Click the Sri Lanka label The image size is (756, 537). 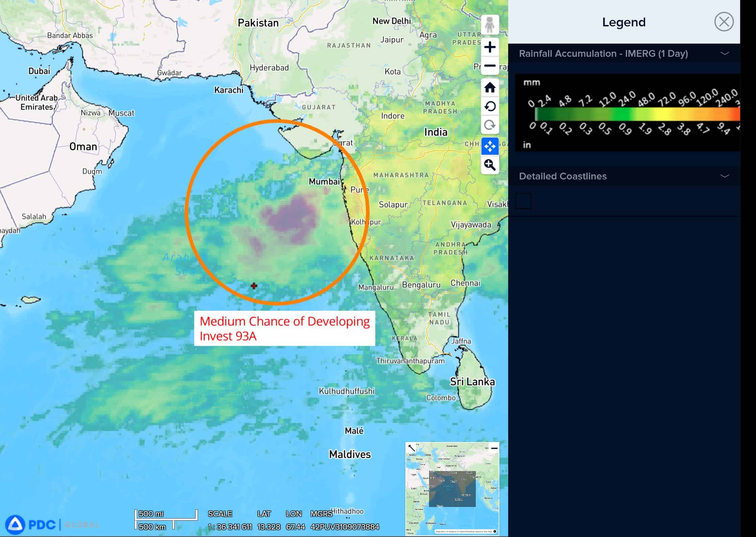[x=472, y=382]
